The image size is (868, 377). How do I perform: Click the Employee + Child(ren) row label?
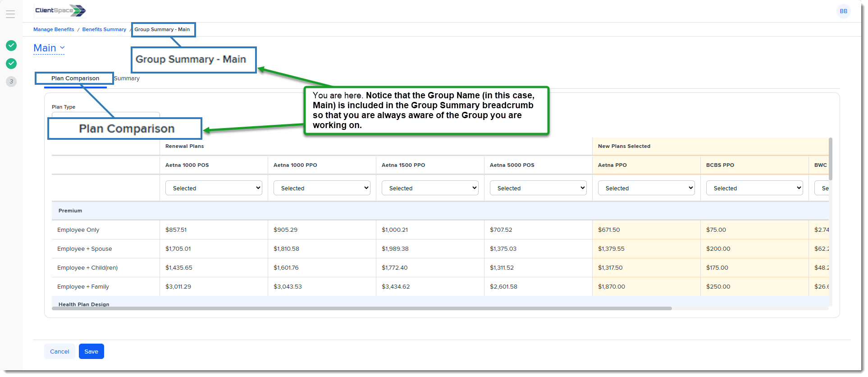87,268
